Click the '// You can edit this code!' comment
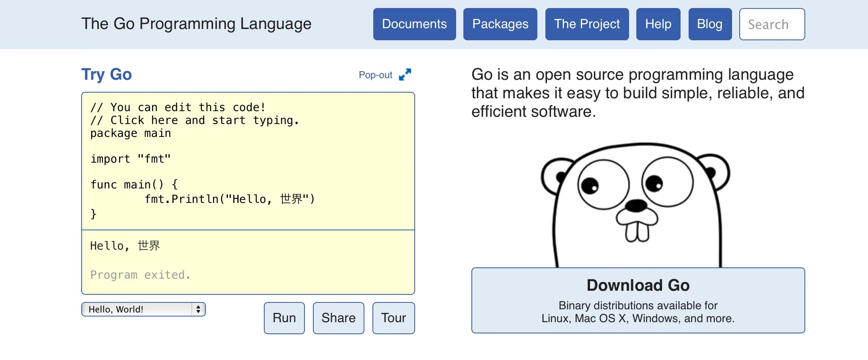Image resolution: width=868 pixels, height=360 pixels. pos(178,108)
